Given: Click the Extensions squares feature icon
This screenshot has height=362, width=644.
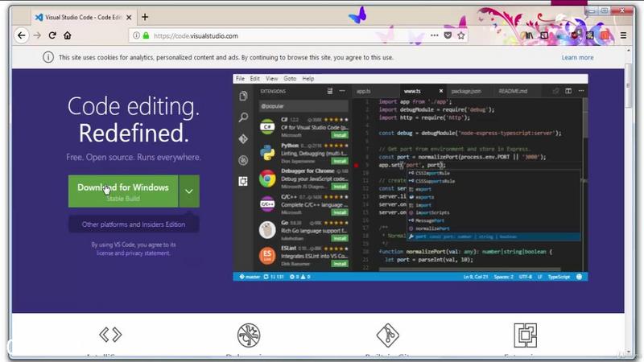Looking at the screenshot, I should [x=526, y=335].
